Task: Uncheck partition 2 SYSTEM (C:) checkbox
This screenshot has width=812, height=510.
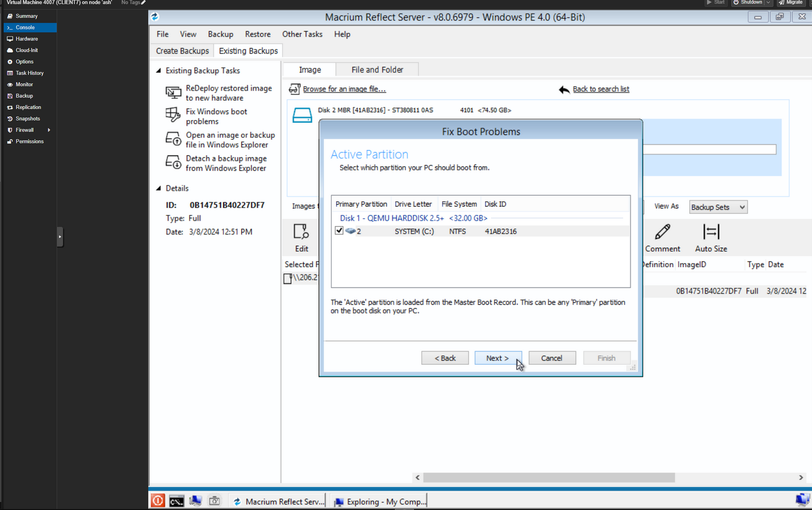Action: point(339,231)
